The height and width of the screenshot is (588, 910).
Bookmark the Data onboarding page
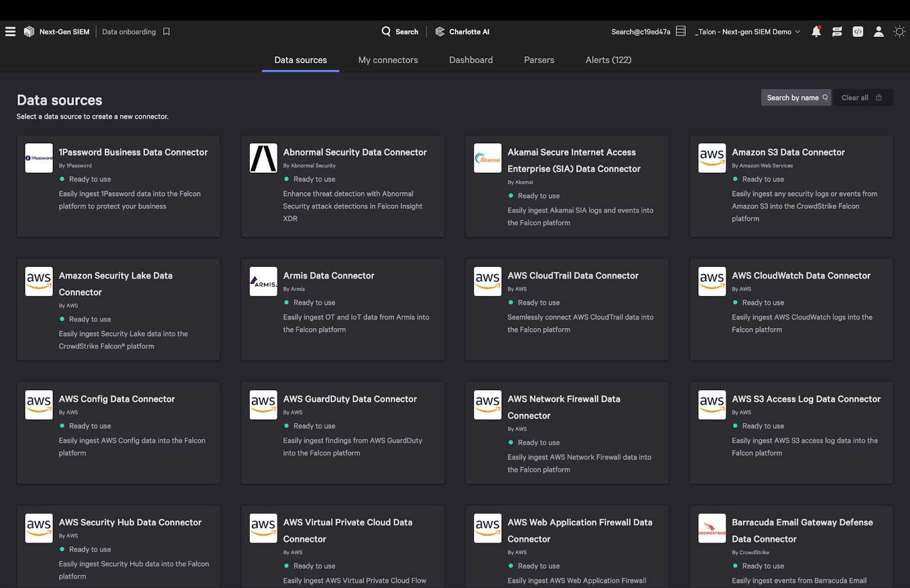tap(167, 32)
